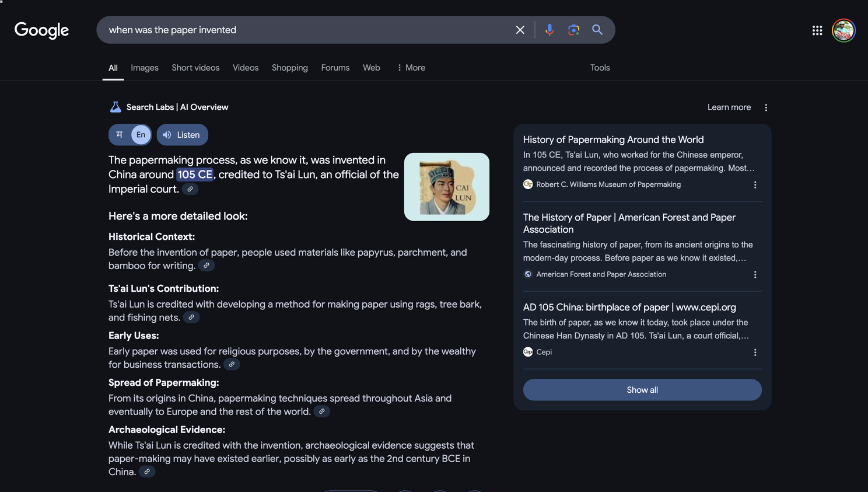
Task: Click Learn more about AI Overview
Action: click(x=729, y=107)
